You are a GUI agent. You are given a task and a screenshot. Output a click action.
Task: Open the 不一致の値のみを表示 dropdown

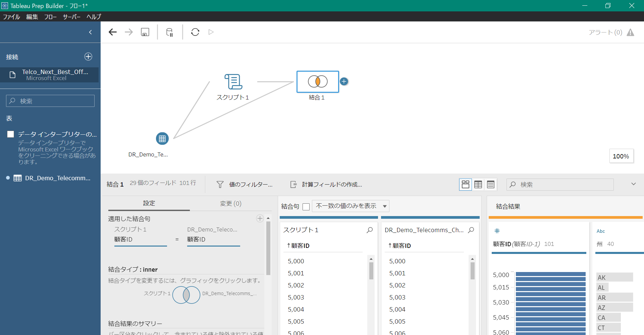point(350,206)
